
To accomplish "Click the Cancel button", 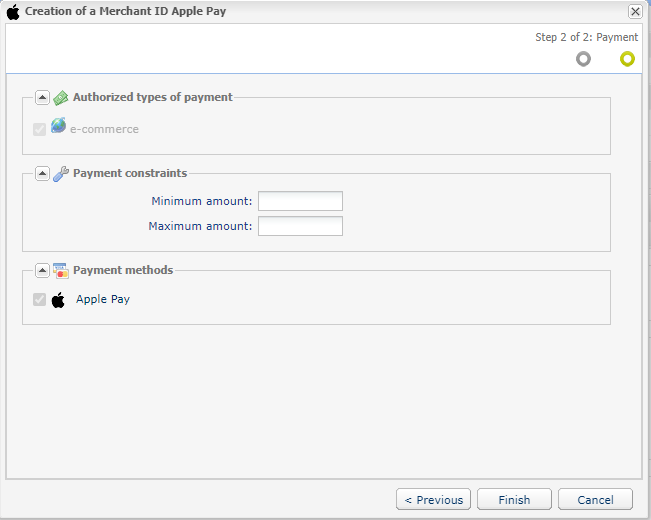I will (595, 499).
